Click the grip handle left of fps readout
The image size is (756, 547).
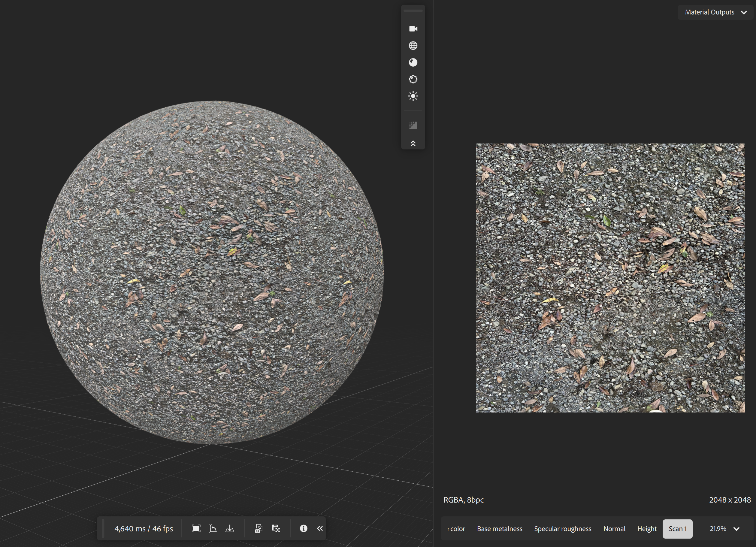point(103,528)
